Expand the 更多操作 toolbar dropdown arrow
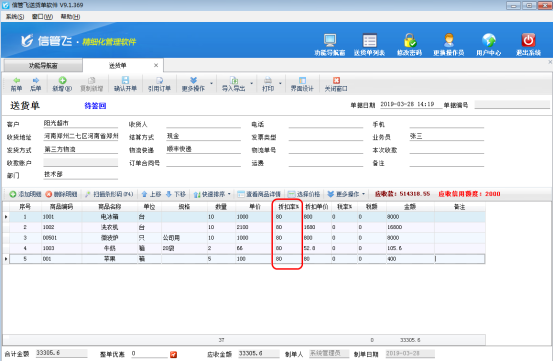 (212, 84)
